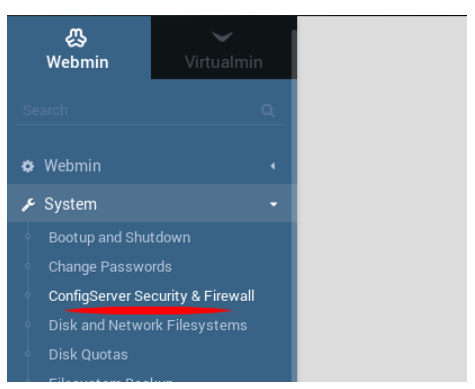Switch to the Virtualmin tab
Screen dimensions: 475x389
coord(223,47)
